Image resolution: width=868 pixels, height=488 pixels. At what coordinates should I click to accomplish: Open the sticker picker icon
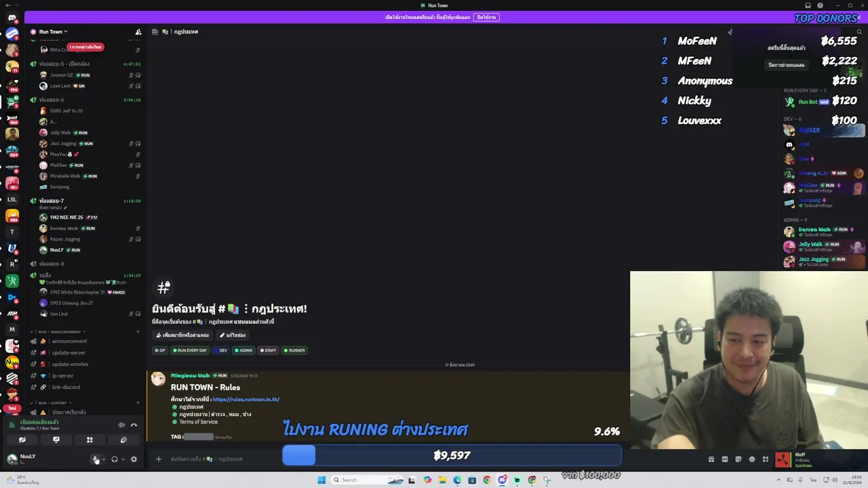coord(738,459)
